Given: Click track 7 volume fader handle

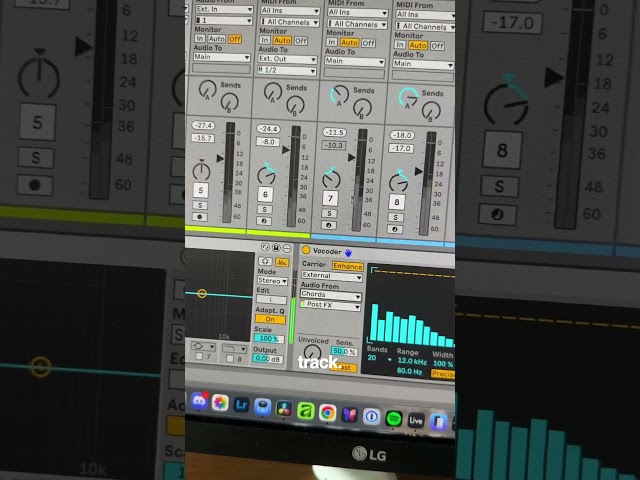Looking at the screenshot, I should 351,158.
